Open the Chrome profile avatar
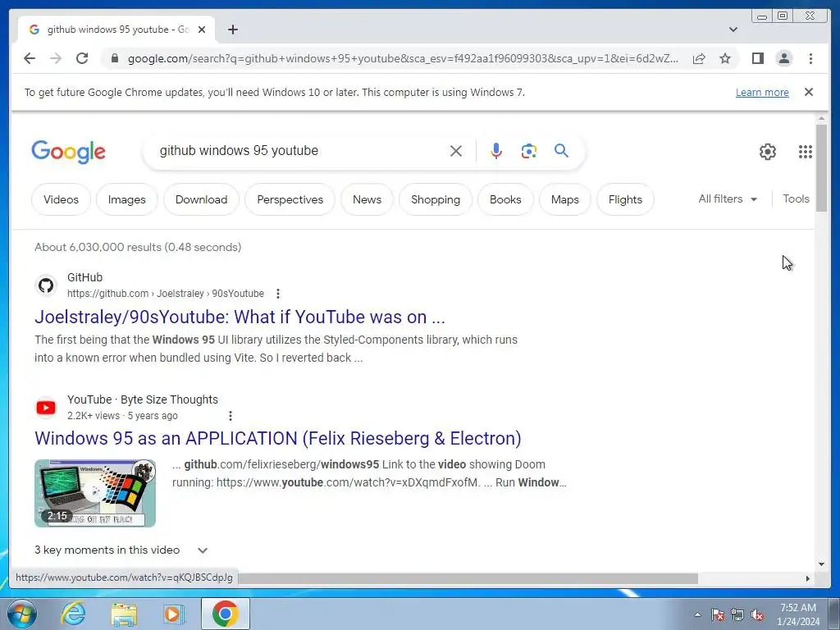Screen dimensions: 840x630 pyautogui.click(x=783, y=58)
